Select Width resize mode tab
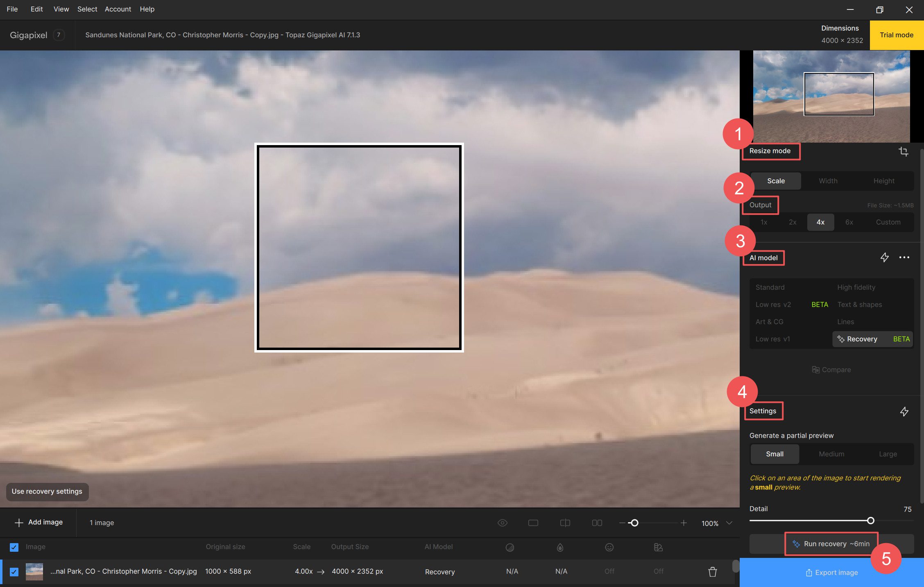 (x=828, y=181)
